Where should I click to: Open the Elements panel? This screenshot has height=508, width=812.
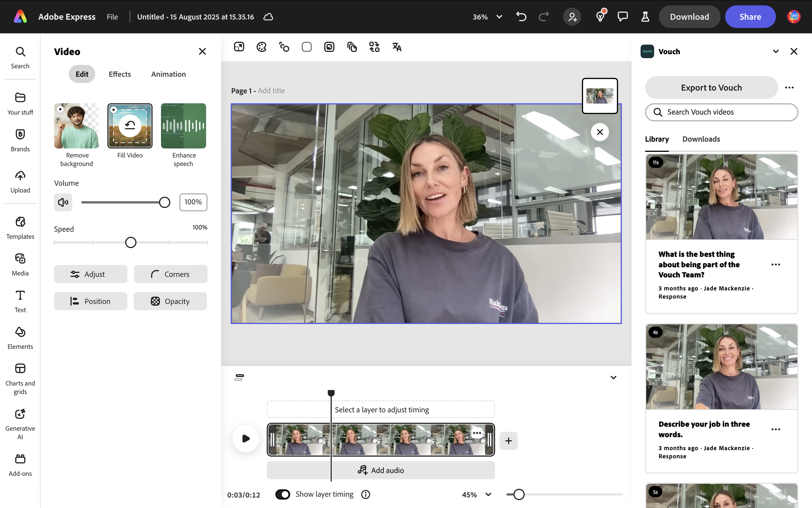coord(20,338)
